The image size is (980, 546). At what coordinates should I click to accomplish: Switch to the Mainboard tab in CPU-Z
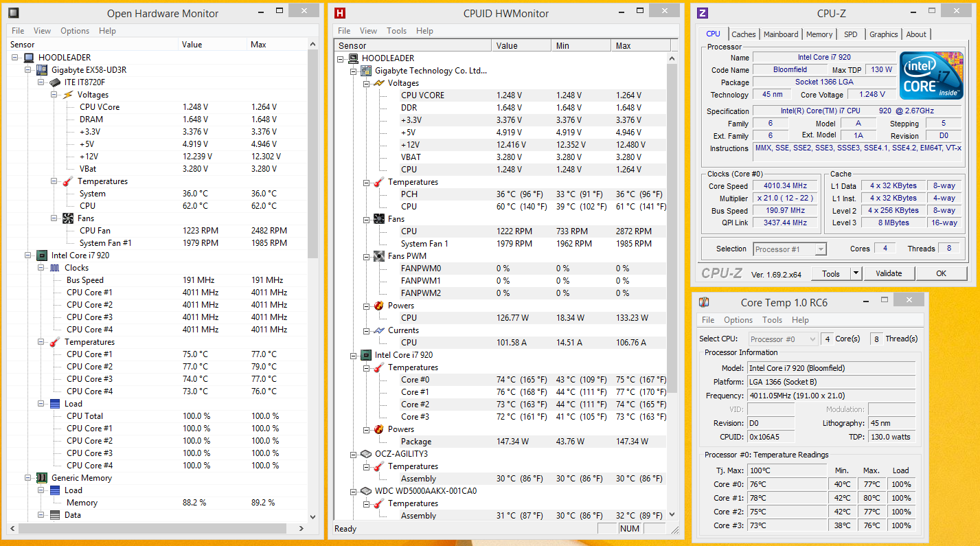pos(781,34)
